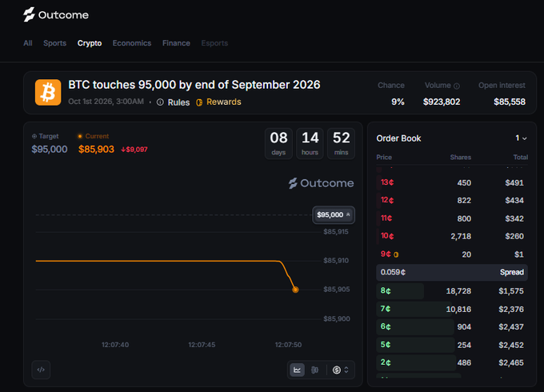
Task: Click the $85,903 current price value
Action: 96,149
